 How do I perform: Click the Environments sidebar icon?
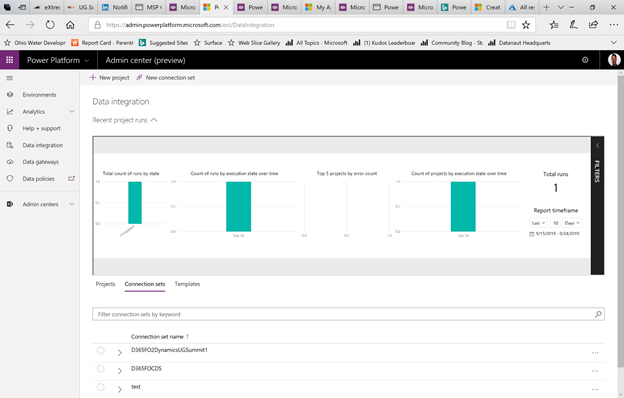pos(10,95)
